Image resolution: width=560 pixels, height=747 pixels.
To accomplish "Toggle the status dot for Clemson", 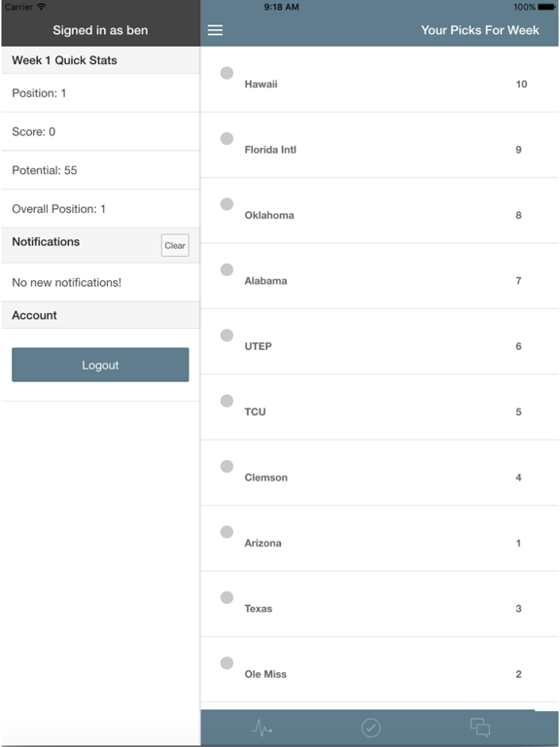I will point(227,466).
